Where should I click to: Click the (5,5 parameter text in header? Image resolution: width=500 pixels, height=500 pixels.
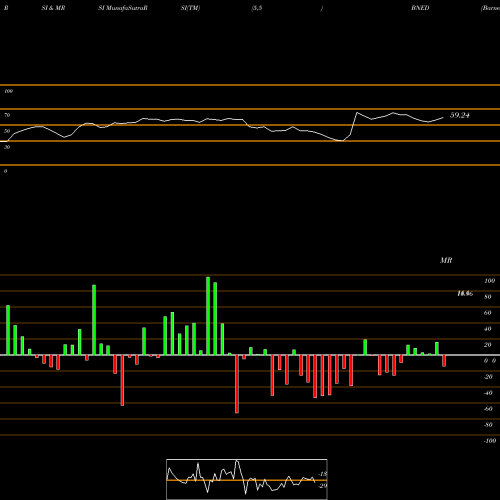(257, 8)
